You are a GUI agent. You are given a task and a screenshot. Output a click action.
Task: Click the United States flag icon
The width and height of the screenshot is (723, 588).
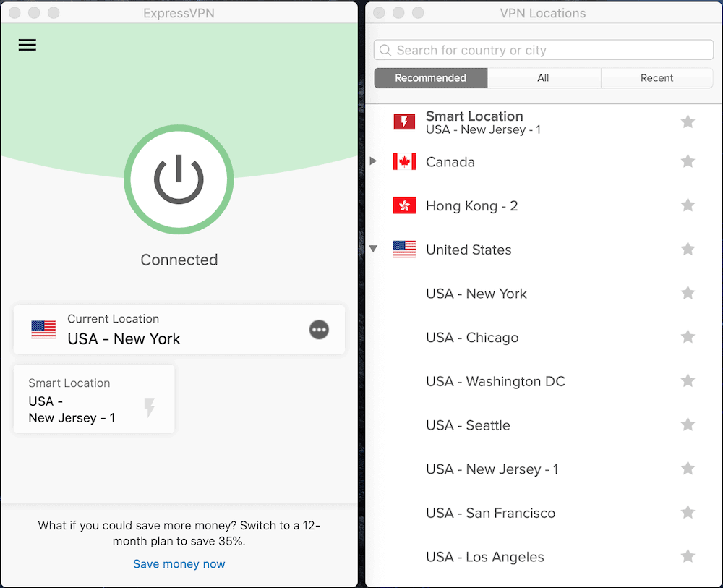[404, 250]
